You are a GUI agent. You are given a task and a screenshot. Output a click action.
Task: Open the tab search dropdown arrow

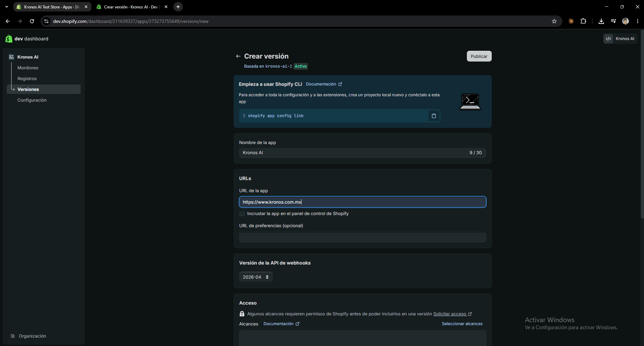click(6, 7)
